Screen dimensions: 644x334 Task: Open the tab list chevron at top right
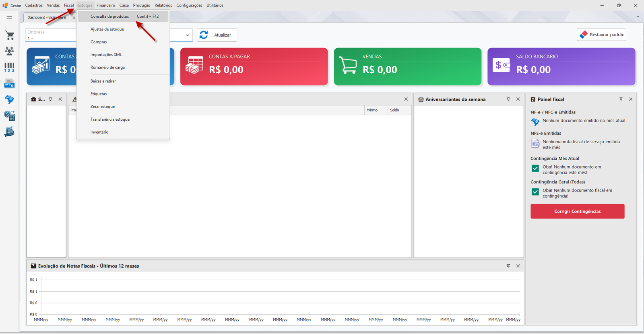638,16
